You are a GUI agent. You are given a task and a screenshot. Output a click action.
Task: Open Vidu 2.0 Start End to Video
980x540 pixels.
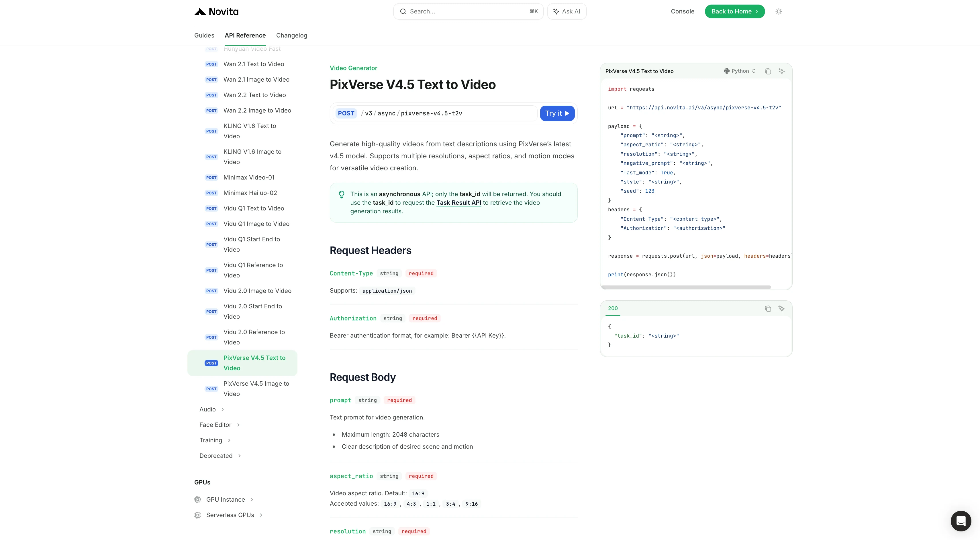253,312
